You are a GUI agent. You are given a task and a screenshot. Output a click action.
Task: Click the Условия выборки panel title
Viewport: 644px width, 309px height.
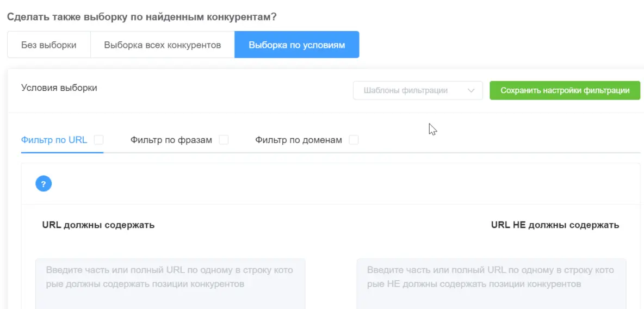point(59,88)
